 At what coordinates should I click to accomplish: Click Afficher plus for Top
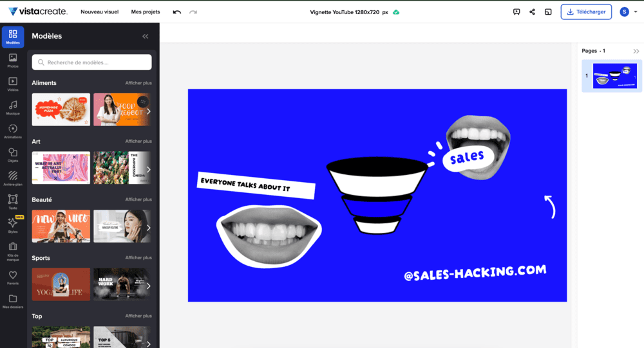point(138,316)
